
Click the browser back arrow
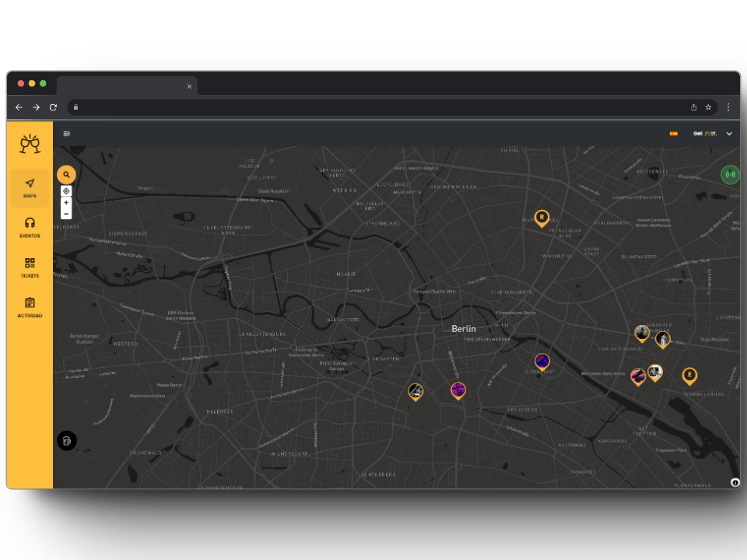click(19, 107)
